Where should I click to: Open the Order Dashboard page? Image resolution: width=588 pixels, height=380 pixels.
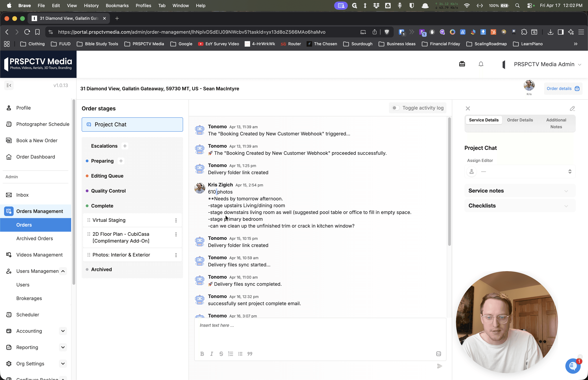(x=36, y=157)
